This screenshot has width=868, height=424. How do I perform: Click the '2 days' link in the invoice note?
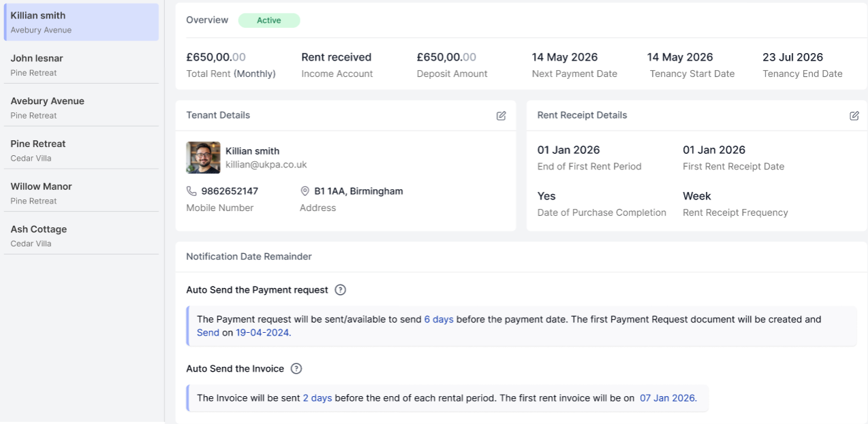317,398
